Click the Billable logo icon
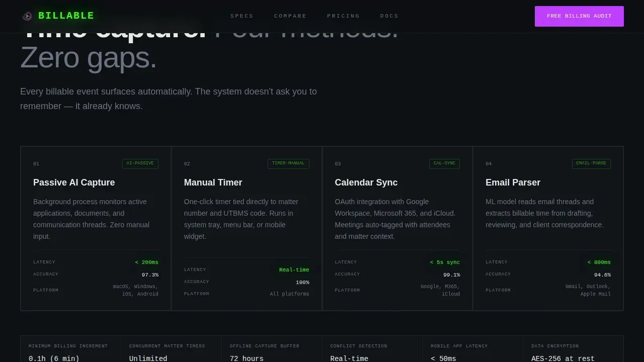Image resolution: width=644 pixels, height=362 pixels. tap(27, 16)
